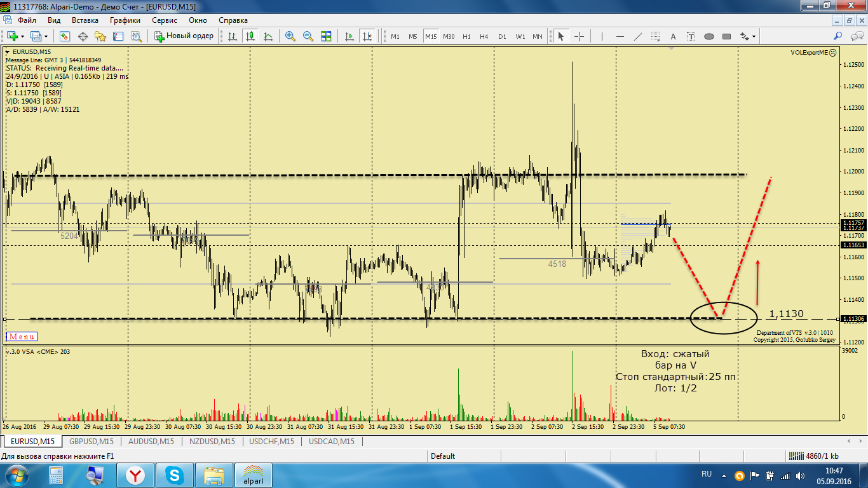Toggle chart auto scroll
The height and width of the screenshot is (488, 868).
point(349,36)
